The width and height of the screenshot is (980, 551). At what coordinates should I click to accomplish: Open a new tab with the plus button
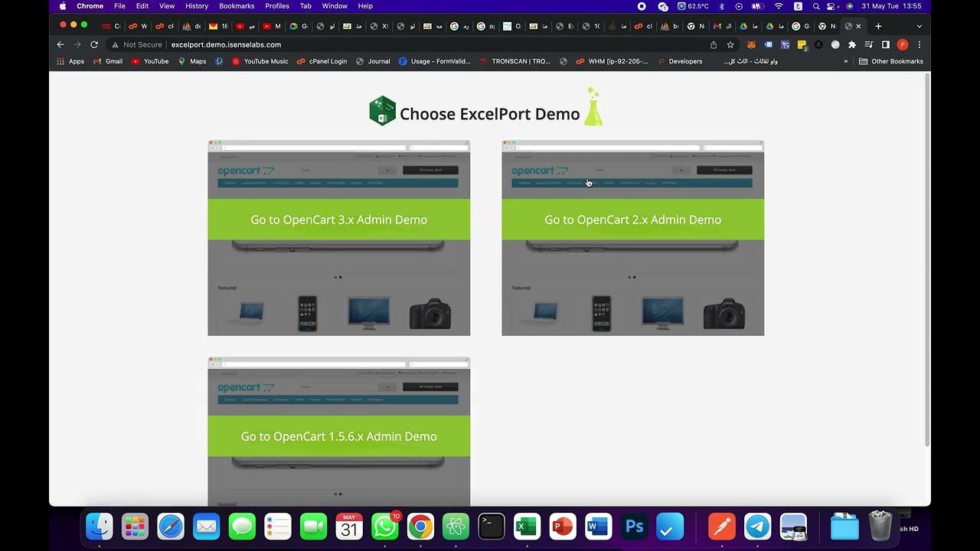pyautogui.click(x=878, y=26)
